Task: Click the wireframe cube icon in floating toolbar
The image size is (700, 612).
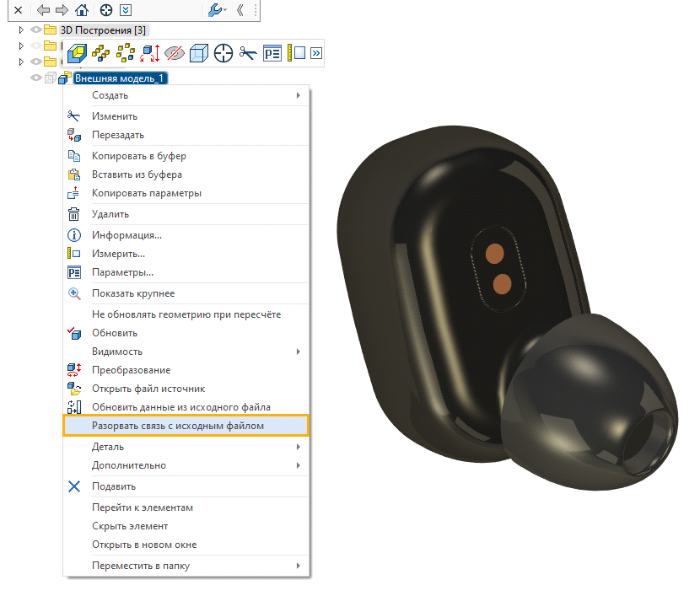Action: click(198, 53)
